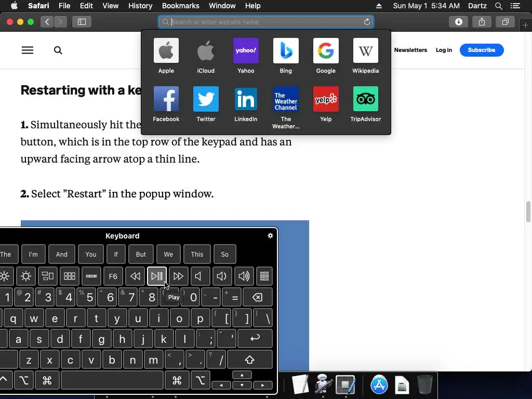Click the return key
532x399 pixels.
point(255,338)
